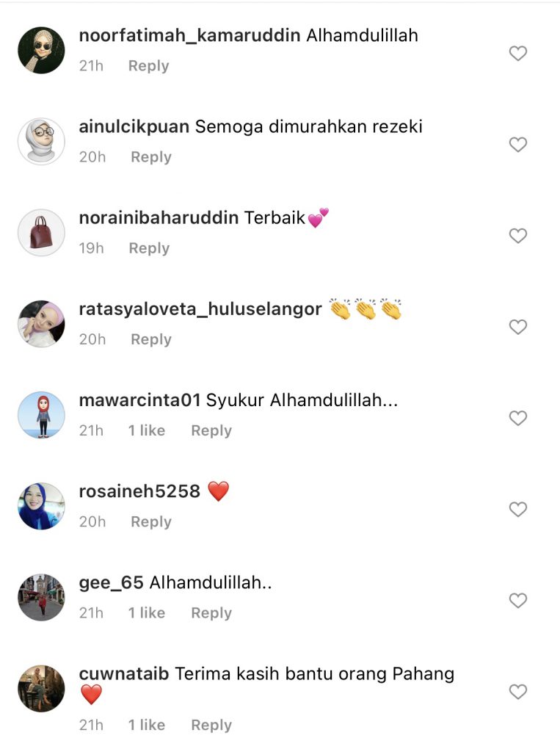Like norainibaharuddin's Terbaik comment
Viewport: 560px width, 752px height.
tap(518, 236)
